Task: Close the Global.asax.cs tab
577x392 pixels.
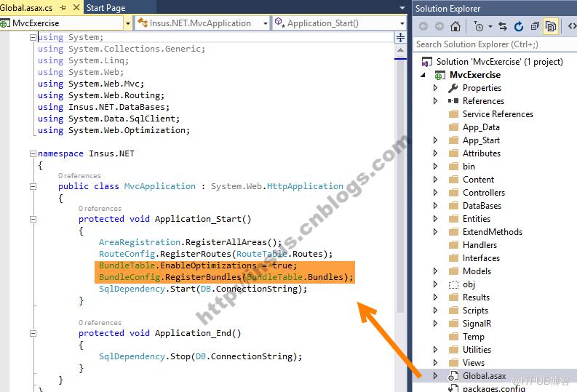Action: point(76,7)
